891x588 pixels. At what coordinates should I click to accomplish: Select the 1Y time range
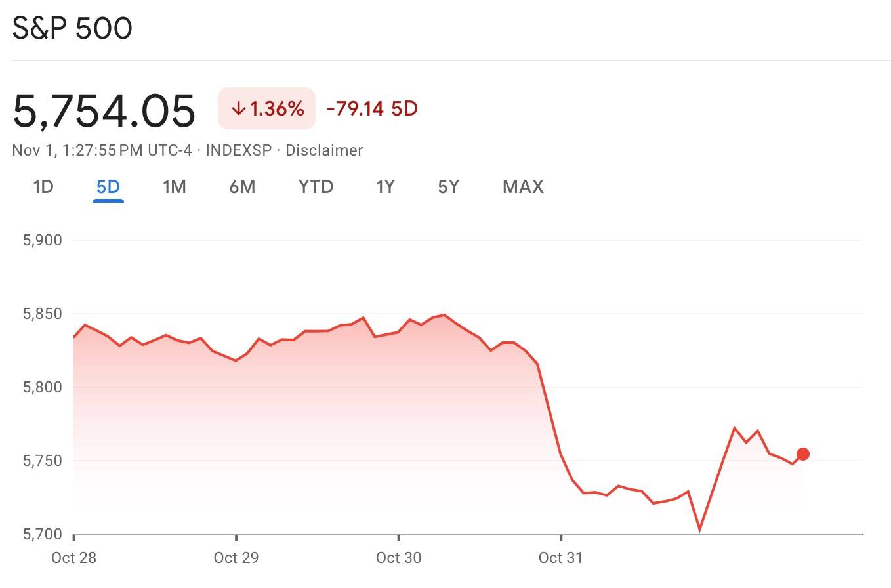click(385, 187)
